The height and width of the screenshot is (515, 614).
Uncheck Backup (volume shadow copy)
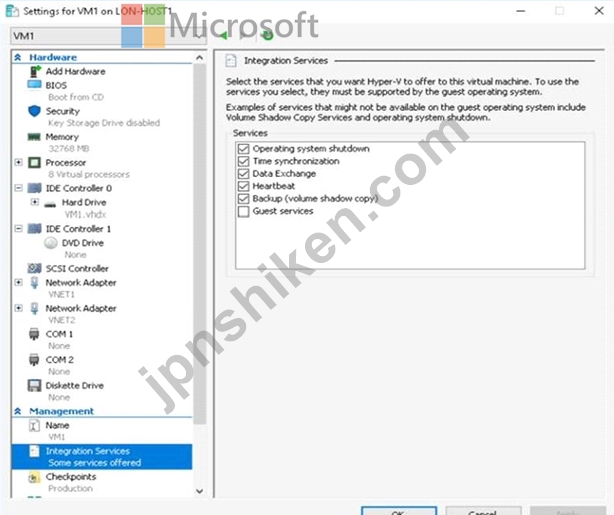coord(243,199)
